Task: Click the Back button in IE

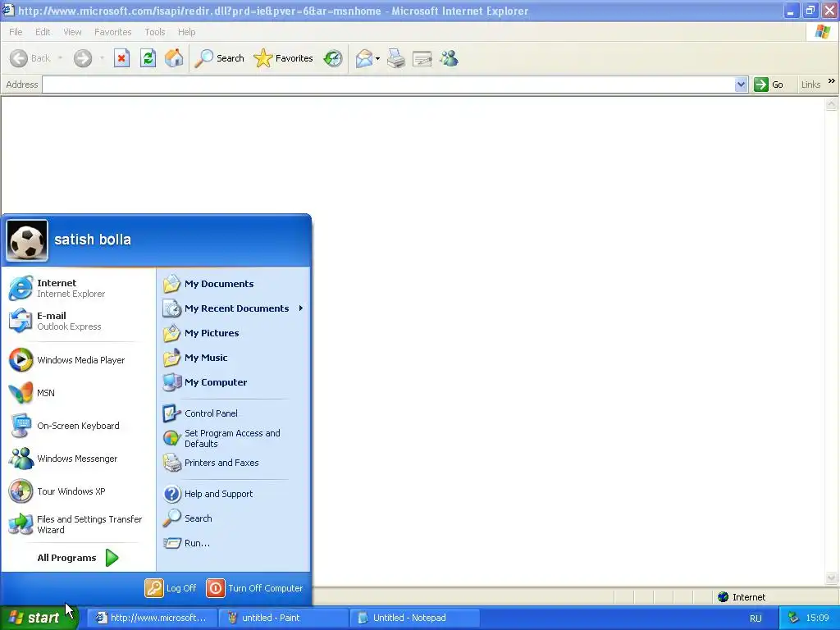Action: coord(30,58)
